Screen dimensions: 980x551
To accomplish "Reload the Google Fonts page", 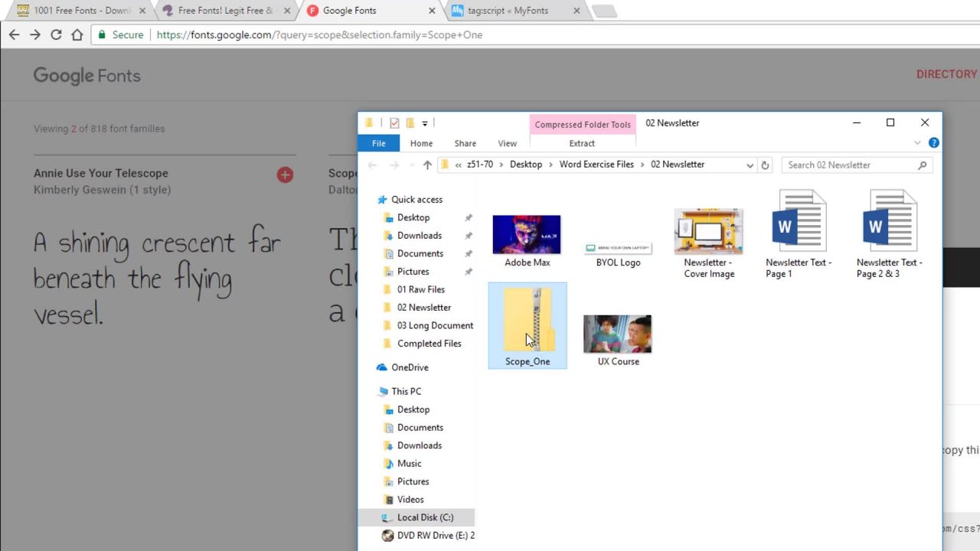I will [x=56, y=34].
